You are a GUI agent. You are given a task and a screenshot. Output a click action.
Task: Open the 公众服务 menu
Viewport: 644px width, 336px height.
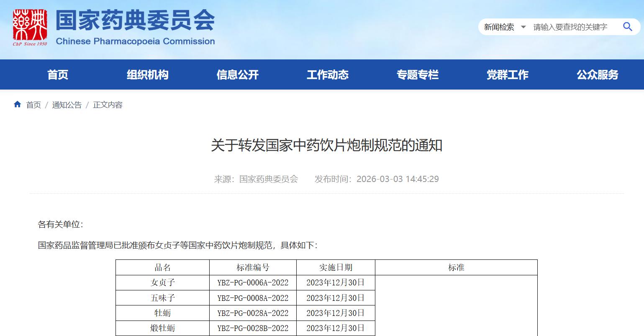(x=597, y=75)
